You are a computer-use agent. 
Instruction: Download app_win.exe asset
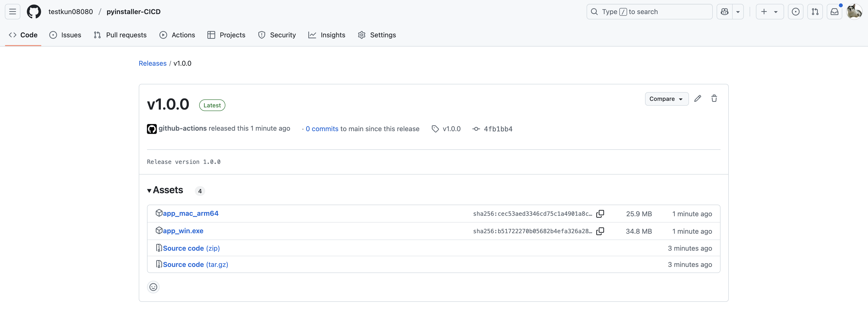point(183,231)
